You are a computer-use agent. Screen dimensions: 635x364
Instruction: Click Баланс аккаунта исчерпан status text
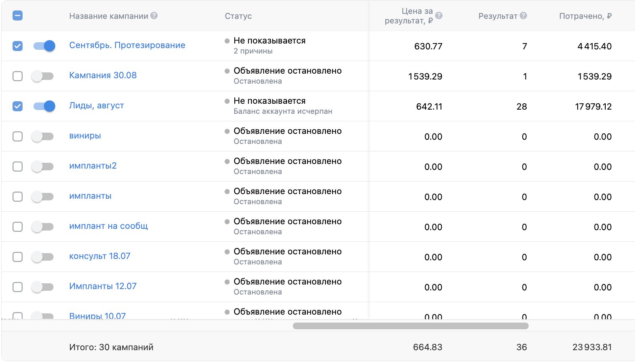point(283,111)
